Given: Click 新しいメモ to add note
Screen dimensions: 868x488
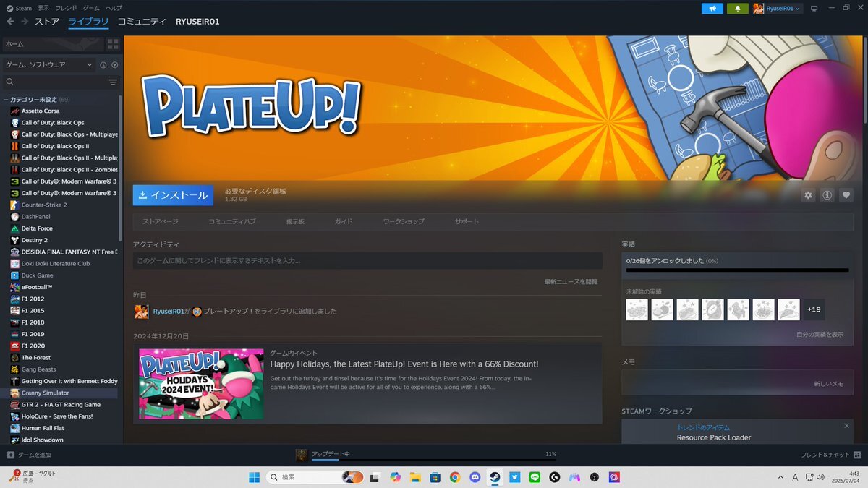Looking at the screenshot, I should pyautogui.click(x=828, y=384).
